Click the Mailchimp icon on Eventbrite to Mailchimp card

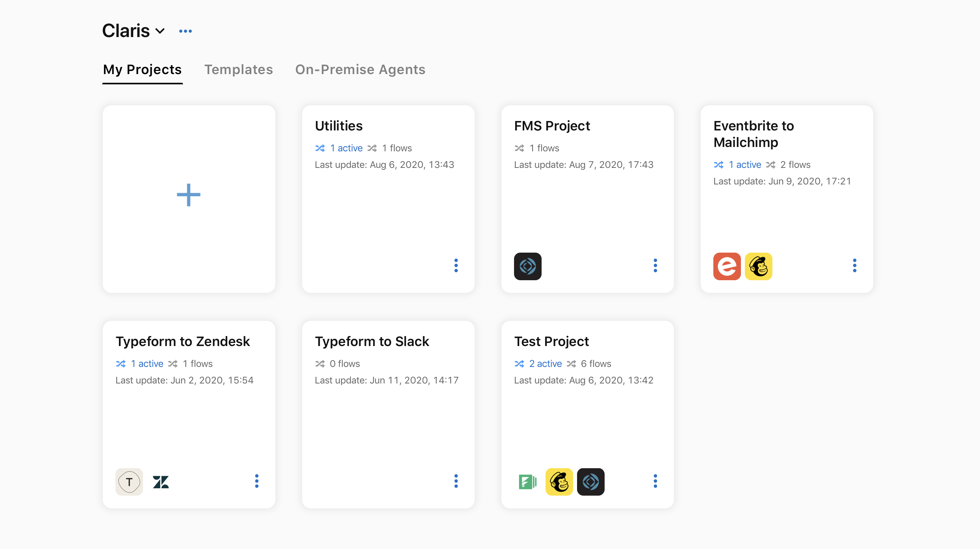point(758,266)
